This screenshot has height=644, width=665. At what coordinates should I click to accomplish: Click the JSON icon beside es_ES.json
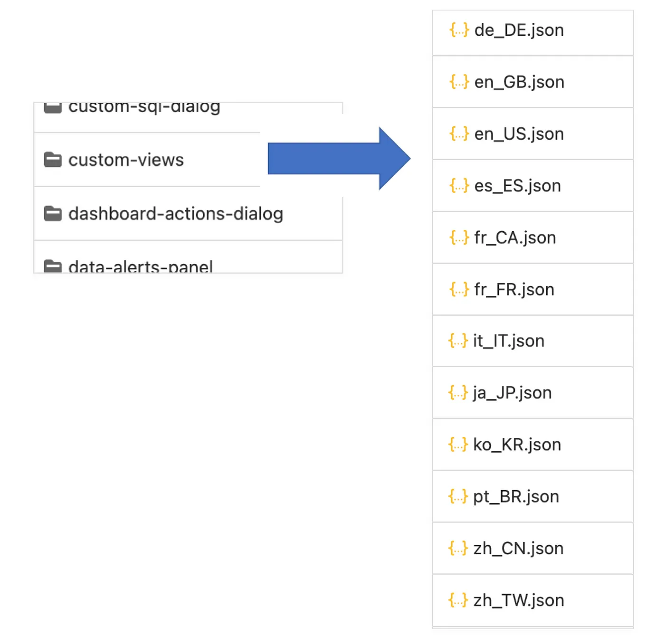459,186
